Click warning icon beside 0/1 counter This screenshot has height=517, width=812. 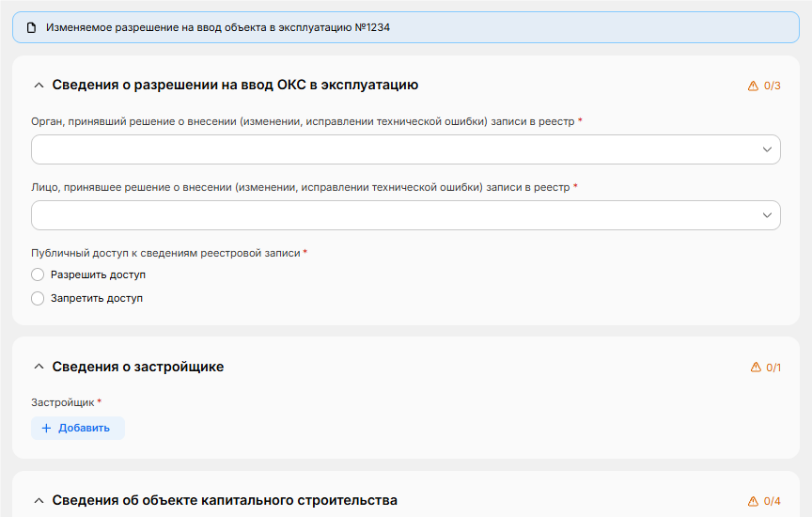[756, 368]
